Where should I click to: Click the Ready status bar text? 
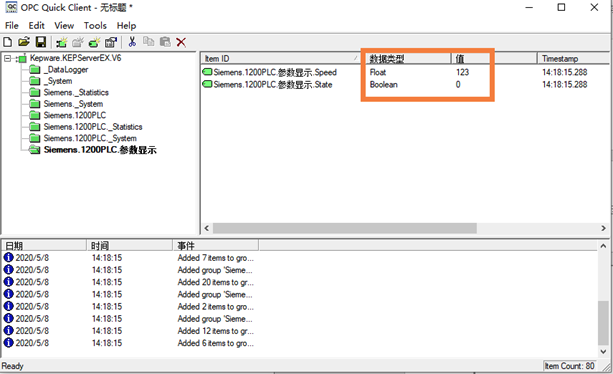tap(13, 366)
